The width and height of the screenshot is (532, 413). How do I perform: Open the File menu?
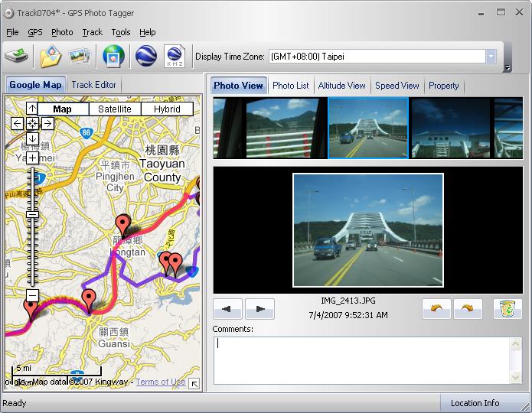point(12,32)
